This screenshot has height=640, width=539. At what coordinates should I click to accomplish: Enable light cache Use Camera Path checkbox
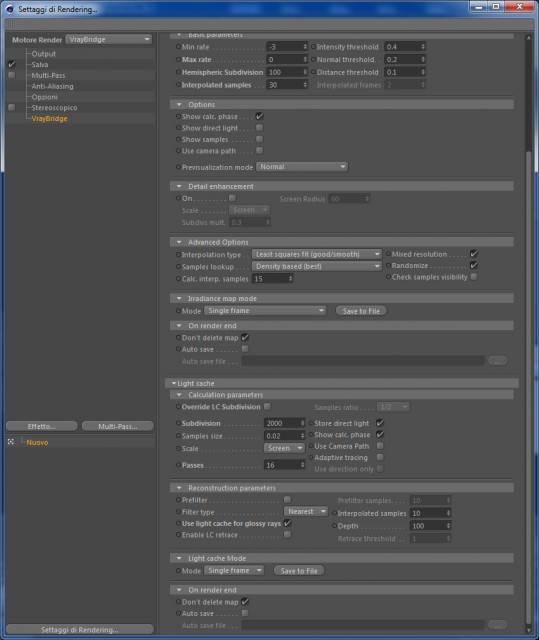pos(380,446)
